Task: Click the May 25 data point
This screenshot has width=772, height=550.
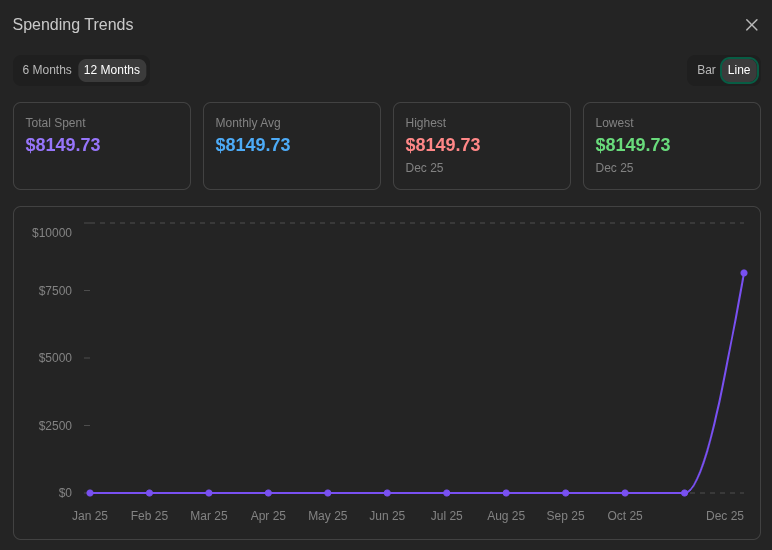Action: (x=328, y=493)
